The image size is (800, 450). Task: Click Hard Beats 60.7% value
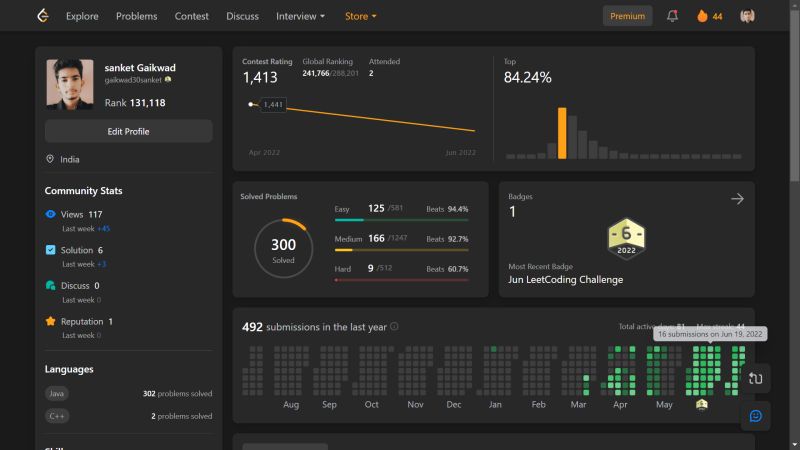[x=458, y=269]
